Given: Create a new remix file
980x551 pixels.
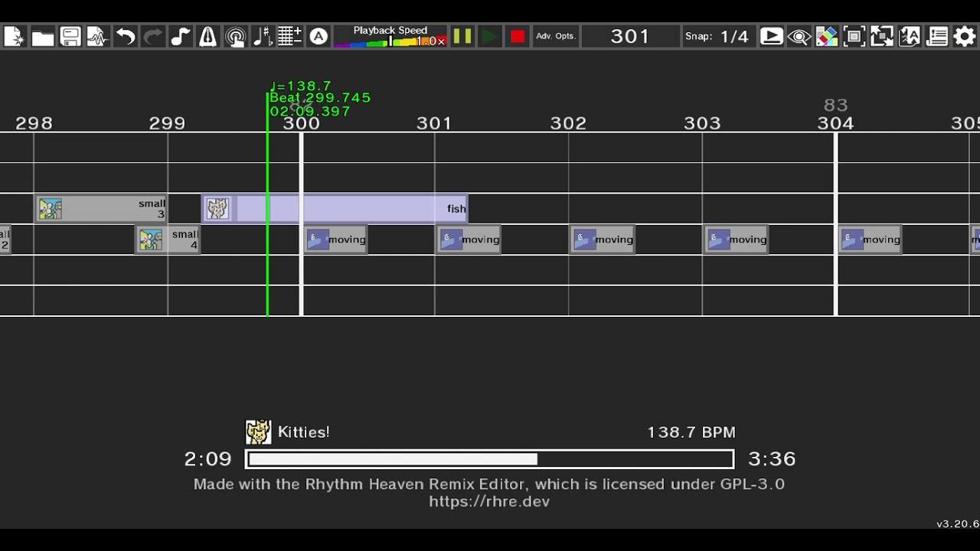Looking at the screenshot, I should 15,37.
